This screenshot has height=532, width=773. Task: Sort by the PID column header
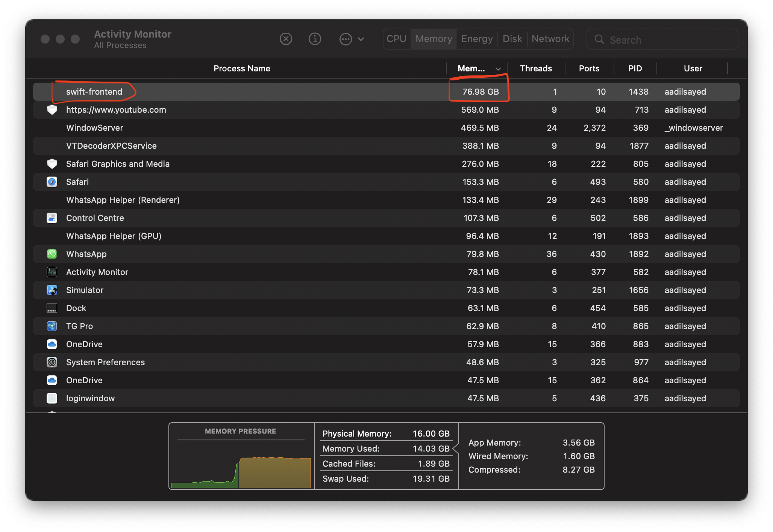pos(635,68)
